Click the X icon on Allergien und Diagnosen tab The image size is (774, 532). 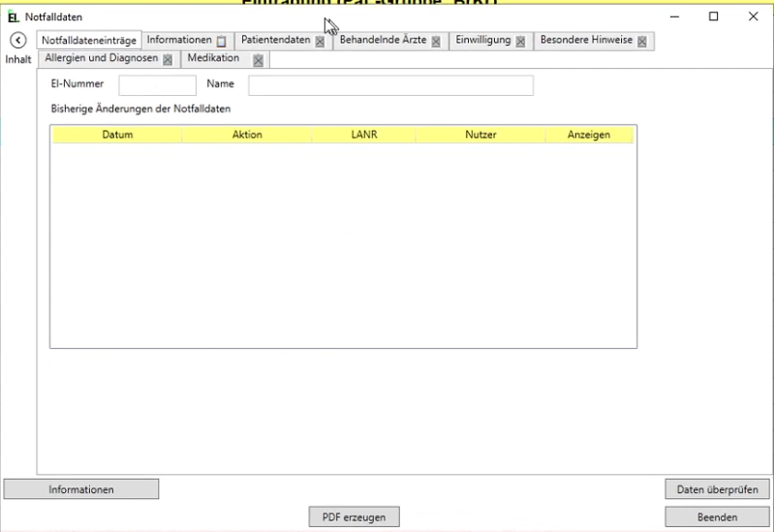click(168, 60)
